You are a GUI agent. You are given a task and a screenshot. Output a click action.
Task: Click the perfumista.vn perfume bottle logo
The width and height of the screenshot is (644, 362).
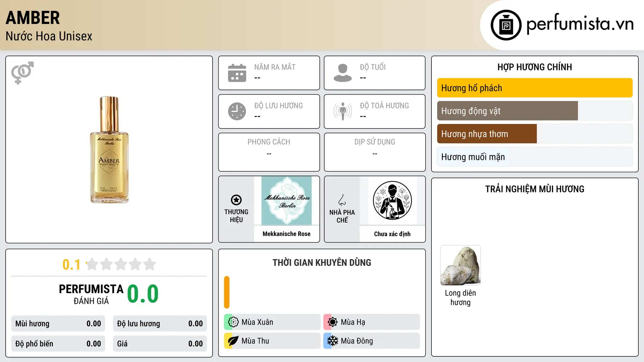[x=506, y=25]
